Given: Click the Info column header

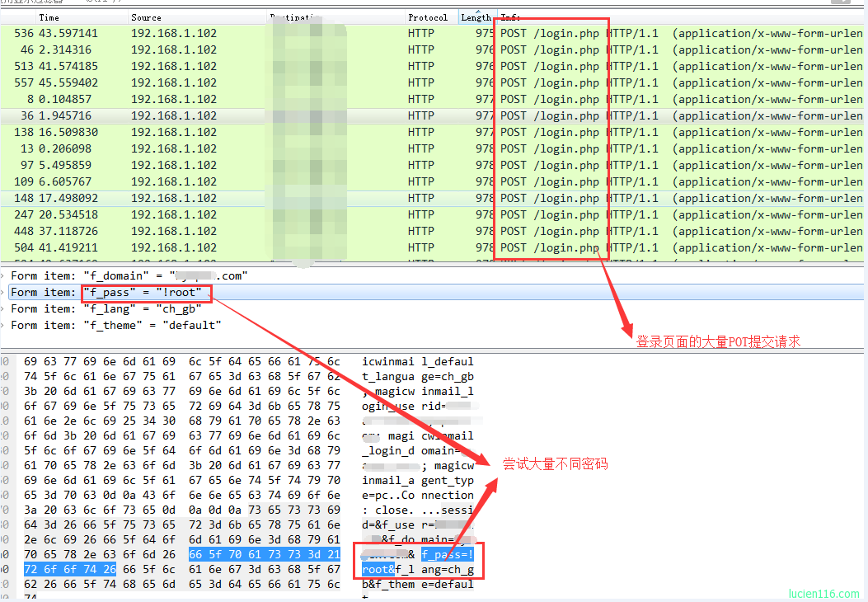Looking at the screenshot, I should [x=510, y=17].
